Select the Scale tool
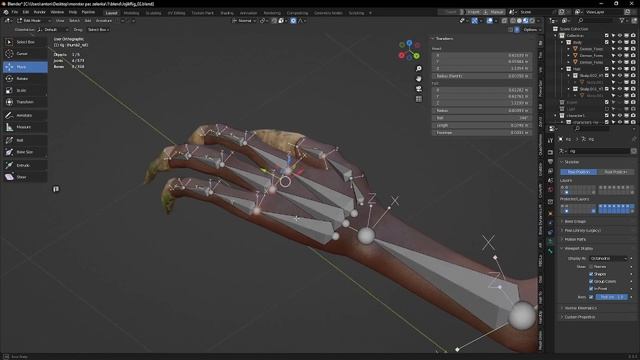The image size is (640, 360). [x=25, y=90]
